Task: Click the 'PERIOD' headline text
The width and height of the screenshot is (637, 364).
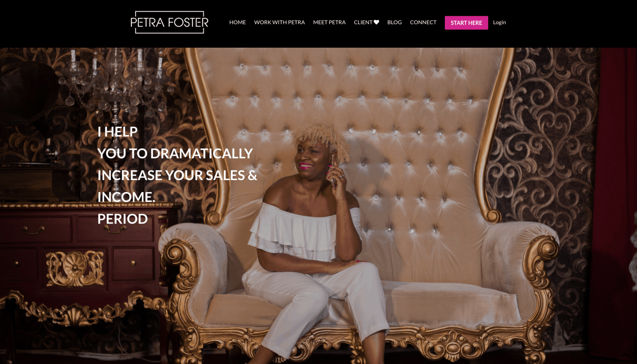Action: point(122,219)
